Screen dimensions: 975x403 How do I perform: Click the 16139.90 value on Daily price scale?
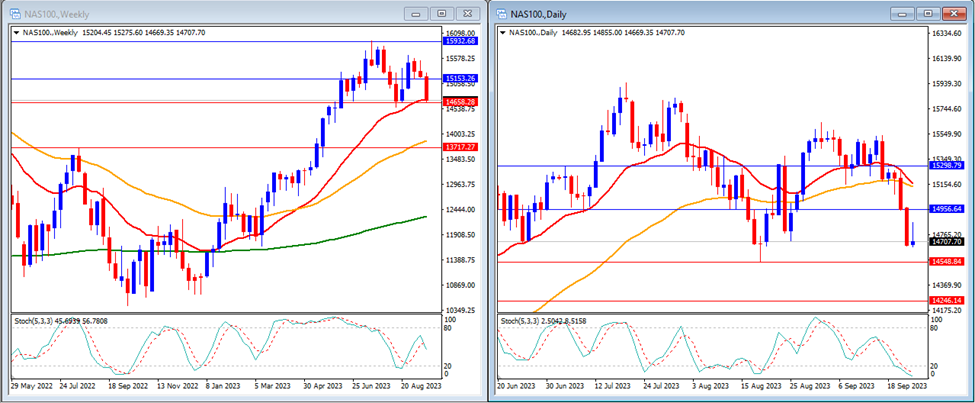click(946, 58)
